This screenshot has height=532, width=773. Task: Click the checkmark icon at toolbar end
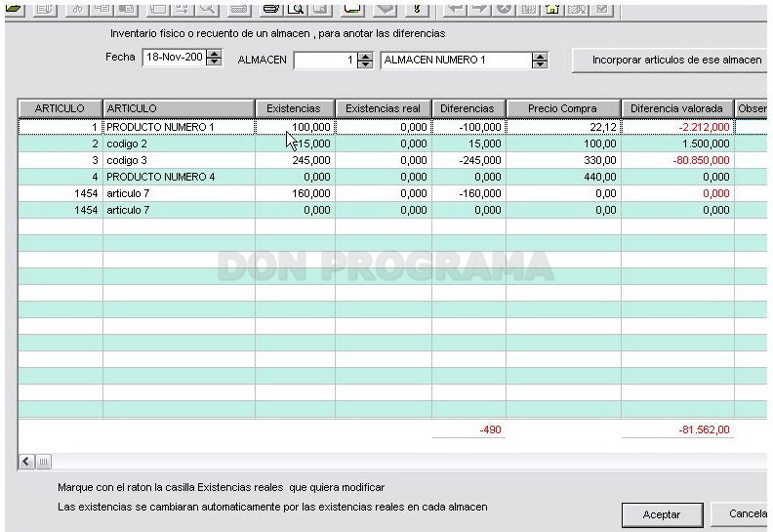602,9
